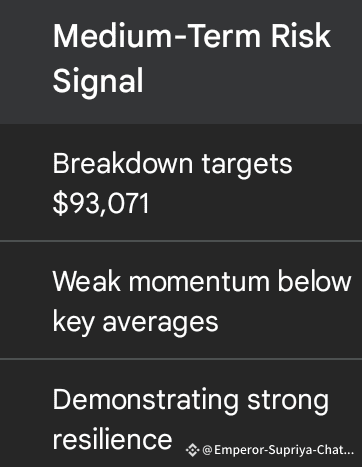The height and width of the screenshot is (467, 362).
Task: Select the Medium-Term Risk Signal column header
Action: click(x=181, y=62)
